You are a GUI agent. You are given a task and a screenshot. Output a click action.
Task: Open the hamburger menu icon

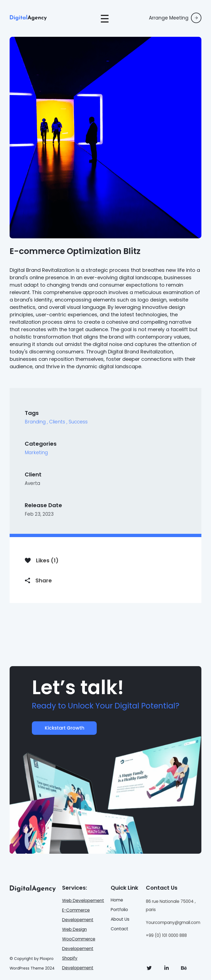105,18
